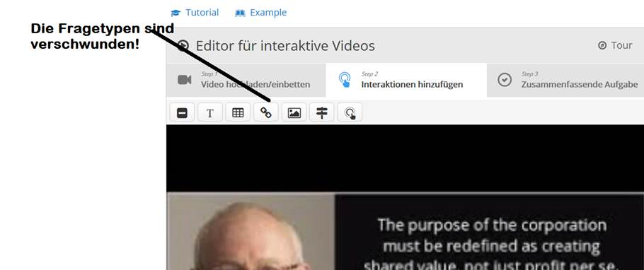Image resolution: width=644 pixels, height=270 pixels.
Task: Add a Navigation hotspot interaction
Action: point(350,112)
